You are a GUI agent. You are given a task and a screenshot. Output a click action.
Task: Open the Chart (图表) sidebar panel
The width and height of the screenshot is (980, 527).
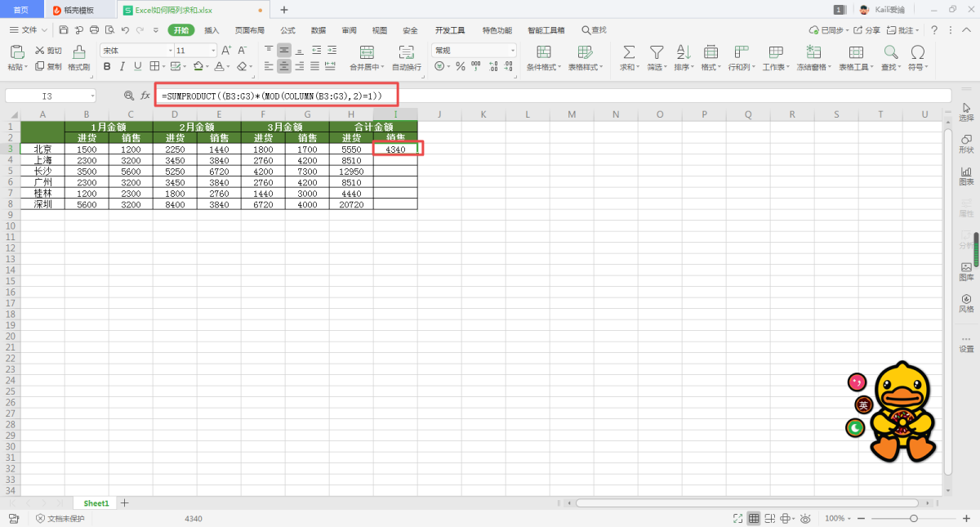(x=966, y=176)
